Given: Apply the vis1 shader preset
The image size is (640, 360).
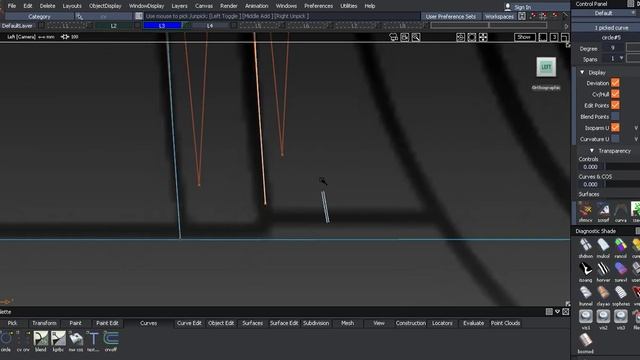Looking at the screenshot, I should [585, 317].
